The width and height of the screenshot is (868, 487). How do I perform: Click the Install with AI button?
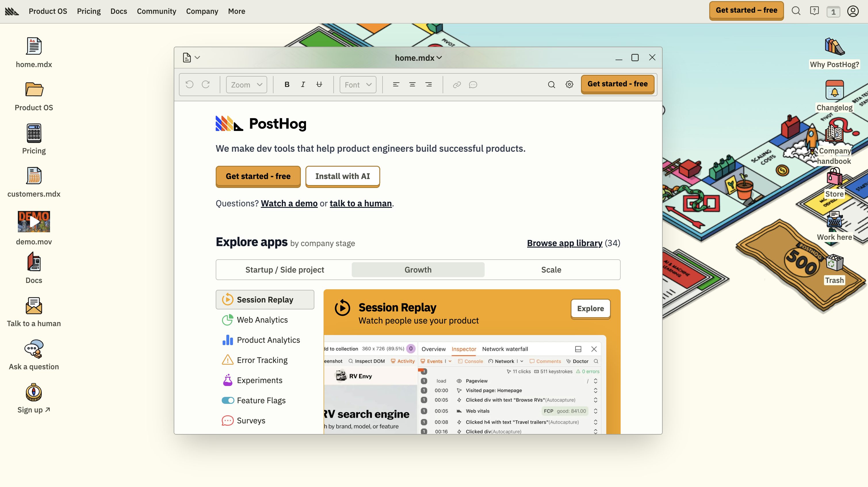342,176
